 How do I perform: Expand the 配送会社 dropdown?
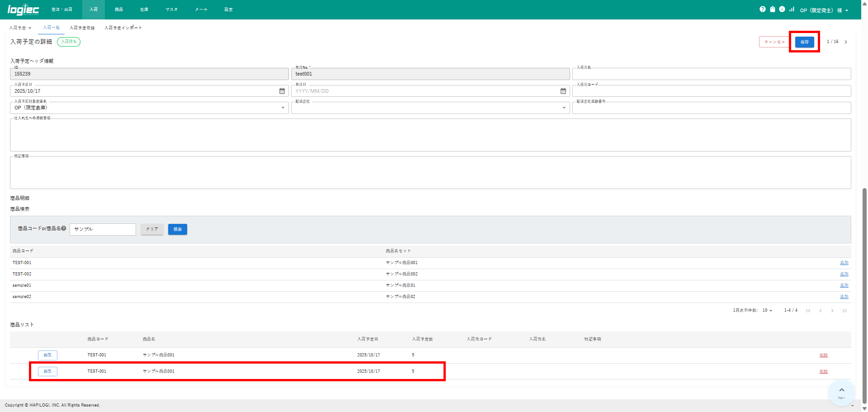coord(564,108)
